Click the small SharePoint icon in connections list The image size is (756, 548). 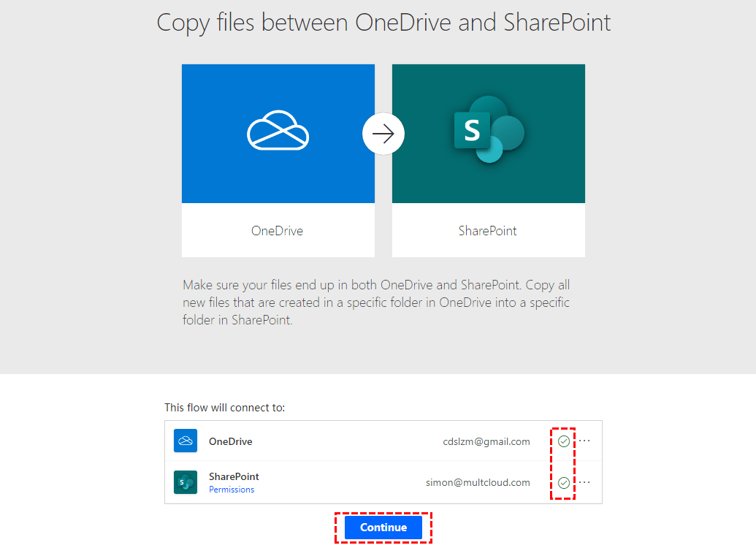(186, 482)
